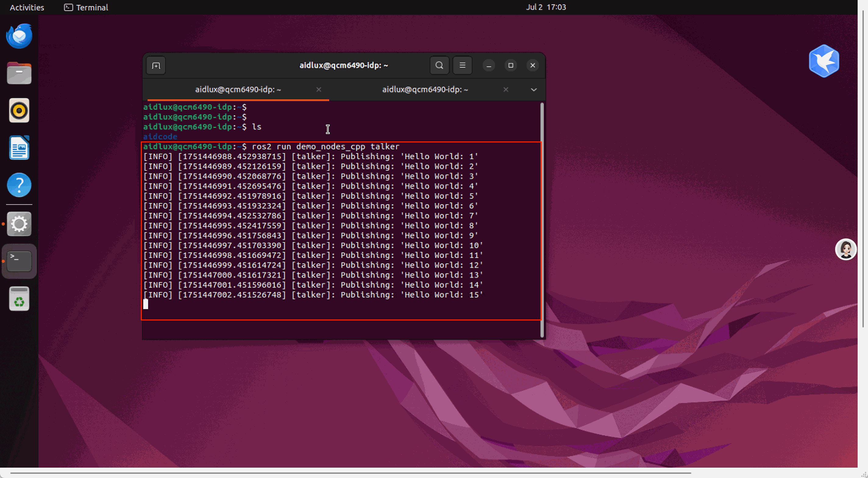This screenshot has height=478, width=868.
Task: Click the 'aidcode' directory name in output
Action: click(160, 137)
